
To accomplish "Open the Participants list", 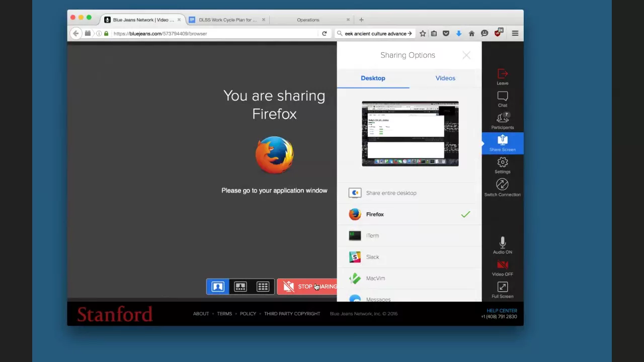I will click(502, 122).
